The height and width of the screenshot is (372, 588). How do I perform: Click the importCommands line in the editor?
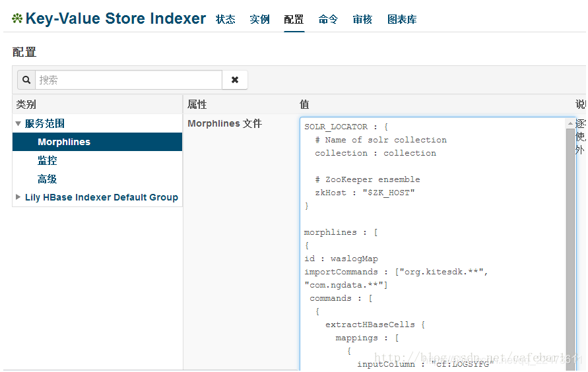point(395,272)
